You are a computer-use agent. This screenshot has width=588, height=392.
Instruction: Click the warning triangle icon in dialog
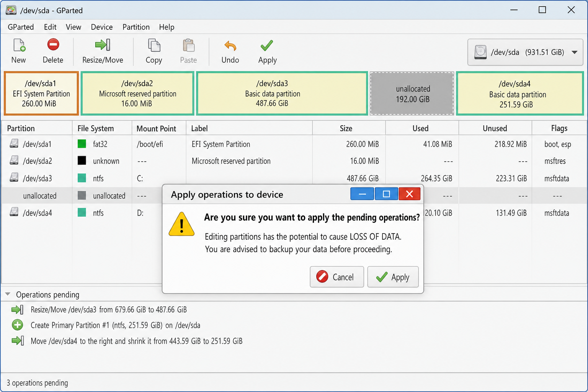tap(181, 224)
